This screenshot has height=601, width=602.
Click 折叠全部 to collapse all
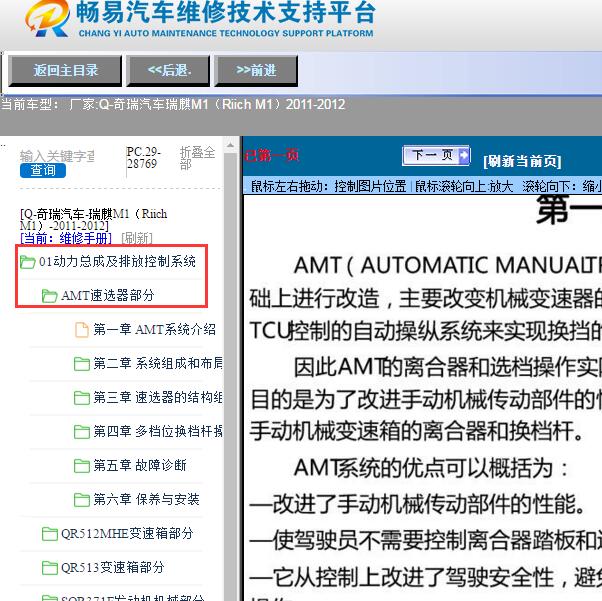coord(197,158)
